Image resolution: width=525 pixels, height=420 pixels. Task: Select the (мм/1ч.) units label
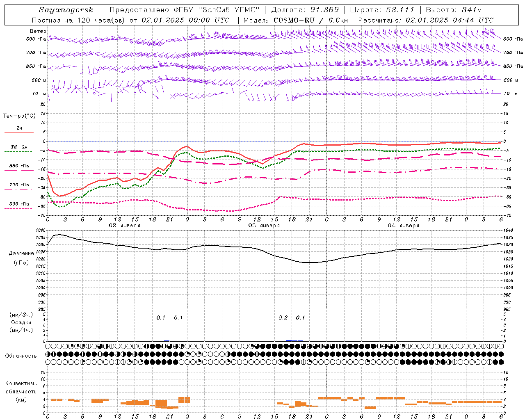(21, 330)
